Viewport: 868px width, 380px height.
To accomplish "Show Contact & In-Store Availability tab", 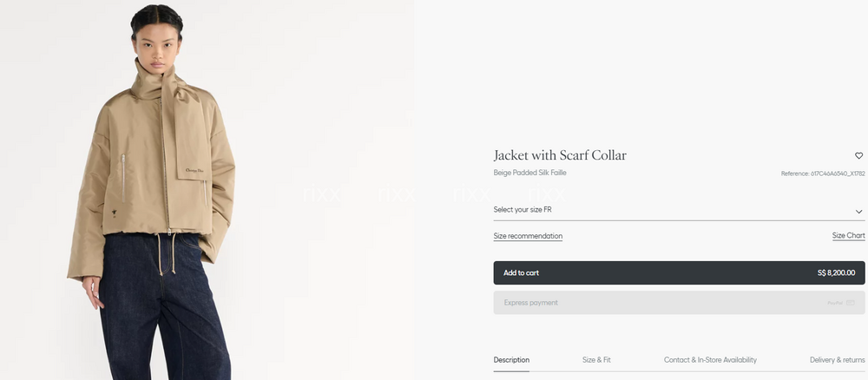I will click(710, 360).
